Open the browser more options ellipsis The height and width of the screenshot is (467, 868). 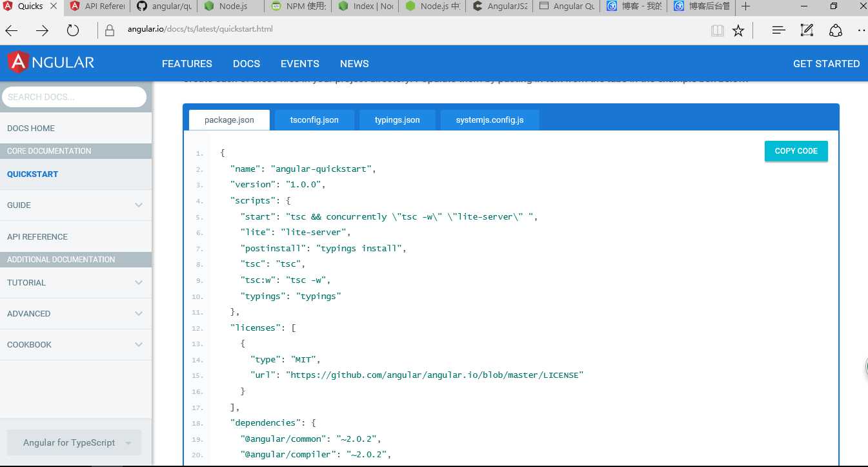[862, 30]
